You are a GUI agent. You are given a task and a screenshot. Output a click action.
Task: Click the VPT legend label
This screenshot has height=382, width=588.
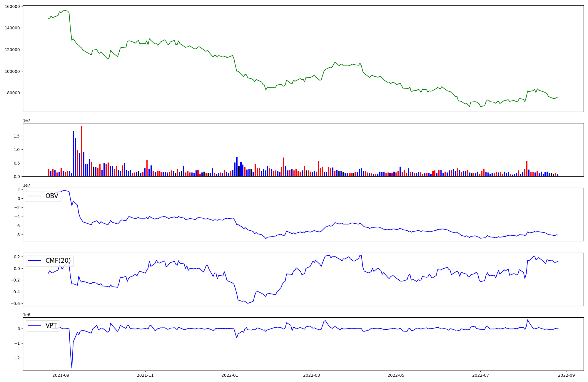click(51, 325)
